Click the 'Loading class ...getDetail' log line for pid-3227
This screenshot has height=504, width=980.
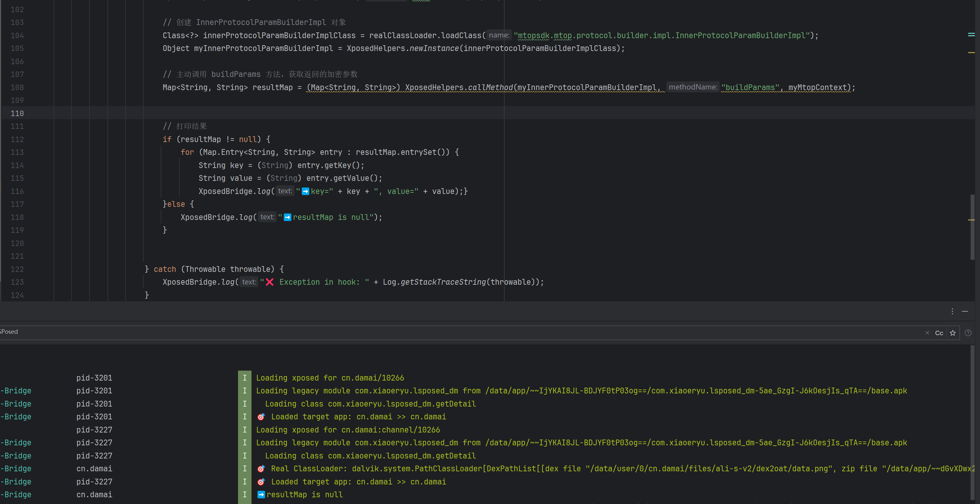(370, 456)
